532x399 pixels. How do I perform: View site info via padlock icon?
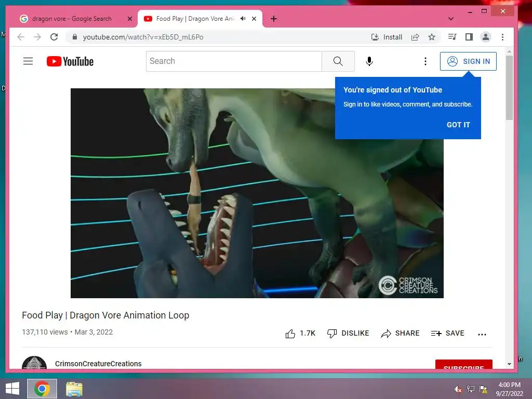75,37
